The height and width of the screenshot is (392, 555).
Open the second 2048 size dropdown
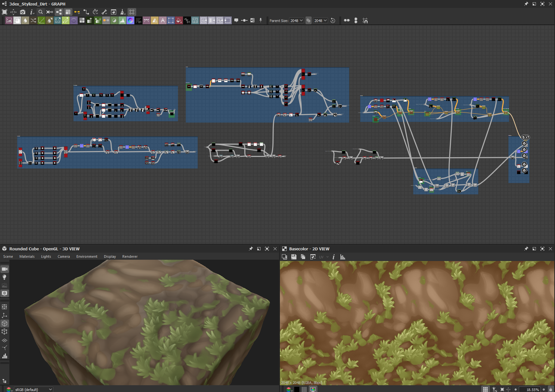click(320, 21)
